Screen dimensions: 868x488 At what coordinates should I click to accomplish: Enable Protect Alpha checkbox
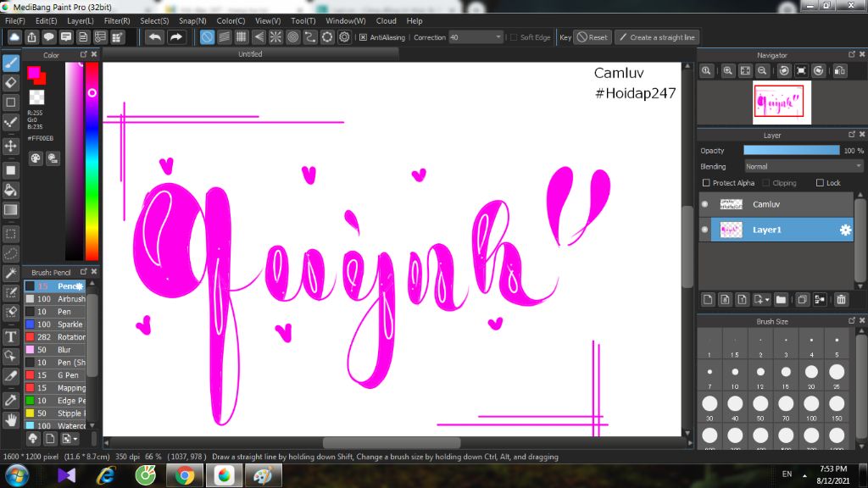tap(706, 183)
